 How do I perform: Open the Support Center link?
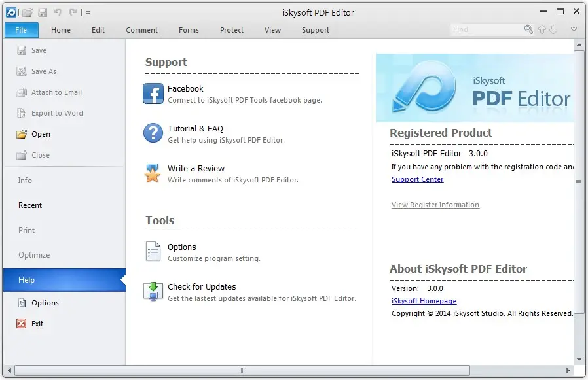click(417, 179)
